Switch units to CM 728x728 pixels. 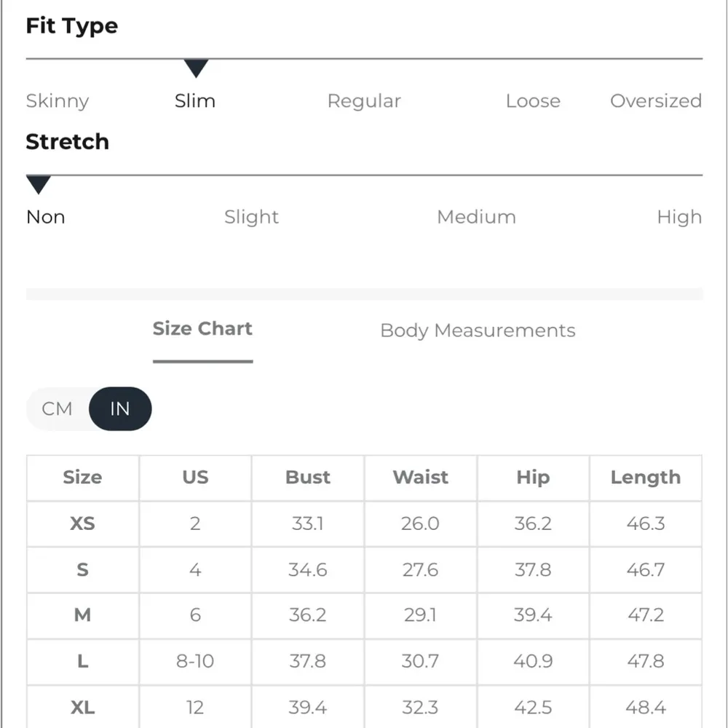pos(57,408)
